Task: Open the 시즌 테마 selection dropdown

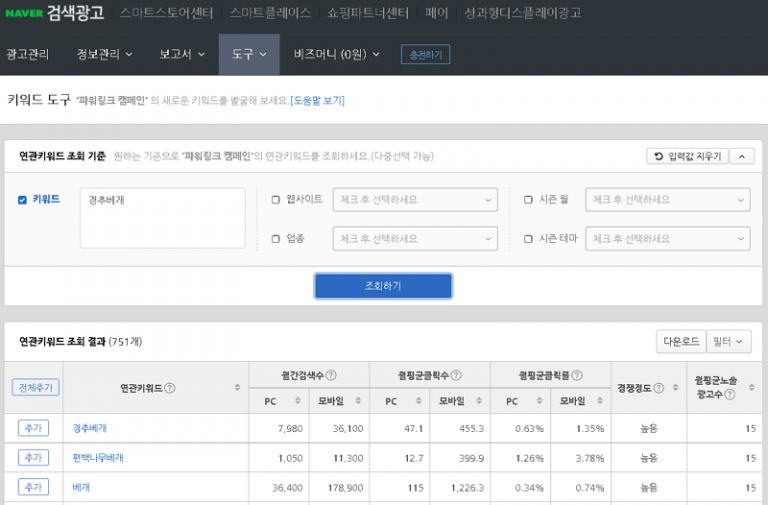Action: tap(667, 239)
